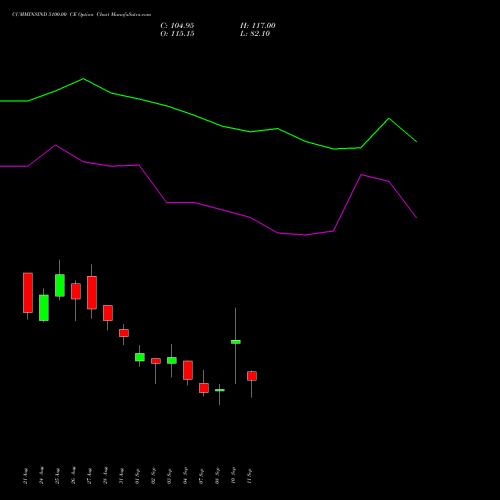This screenshot has height=500, width=500.
Task: Click the red candlestick above 26 Aug
Action: pyautogui.click(x=76, y=291)
